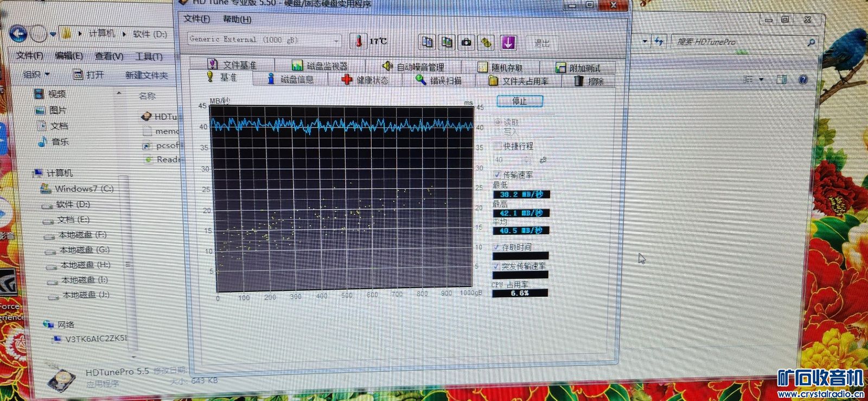This screenshot has width=868, height=401.
Task: Click 打开 in the Explorer toolbar
Action: tap(89, 74)
